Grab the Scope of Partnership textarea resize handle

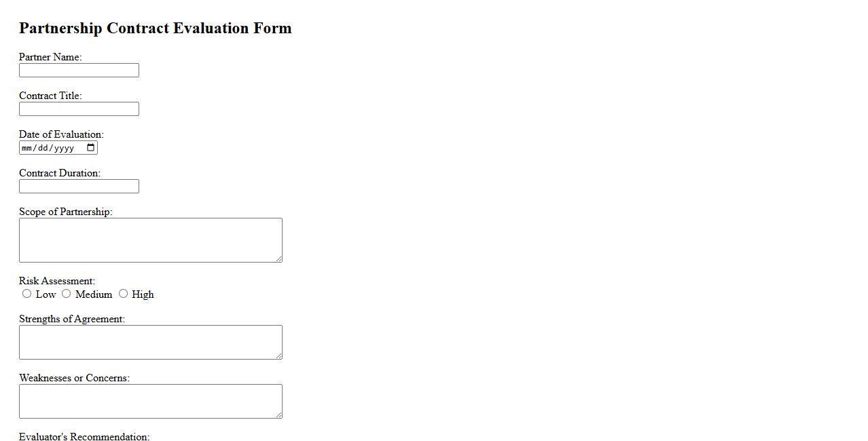coord(278,258)
